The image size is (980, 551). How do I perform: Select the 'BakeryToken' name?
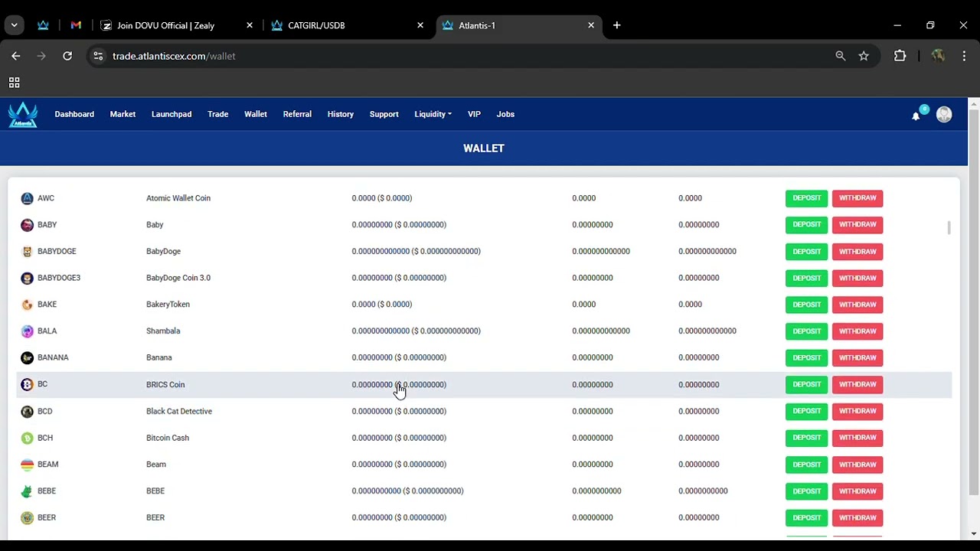pos(168,305)
